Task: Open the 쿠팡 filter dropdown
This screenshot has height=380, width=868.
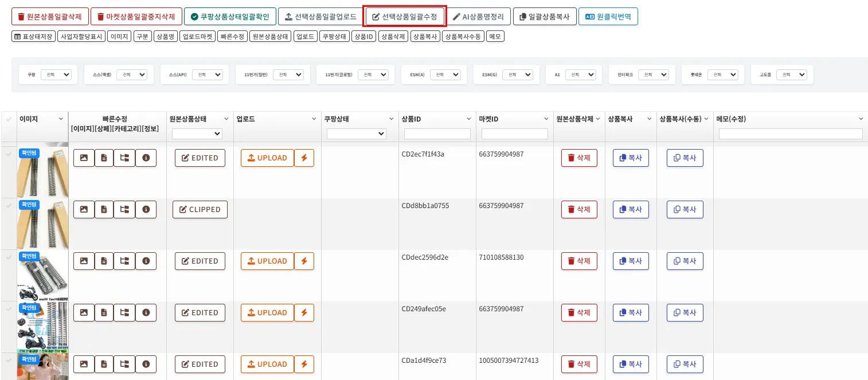Action: pos(56,75)
